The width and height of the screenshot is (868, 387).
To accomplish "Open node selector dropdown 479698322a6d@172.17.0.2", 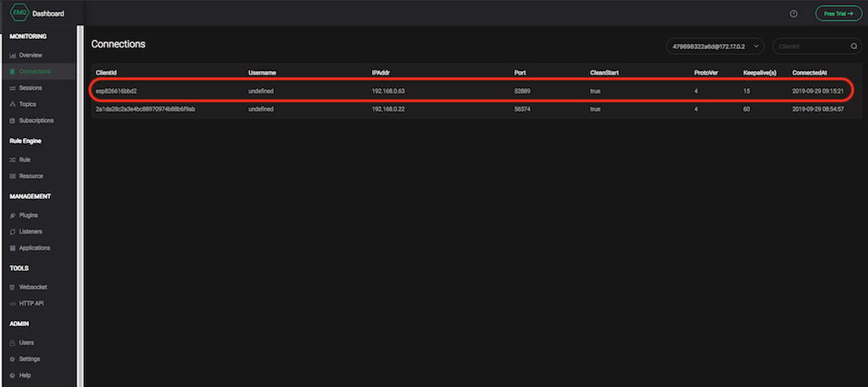I will pos(715,47).
